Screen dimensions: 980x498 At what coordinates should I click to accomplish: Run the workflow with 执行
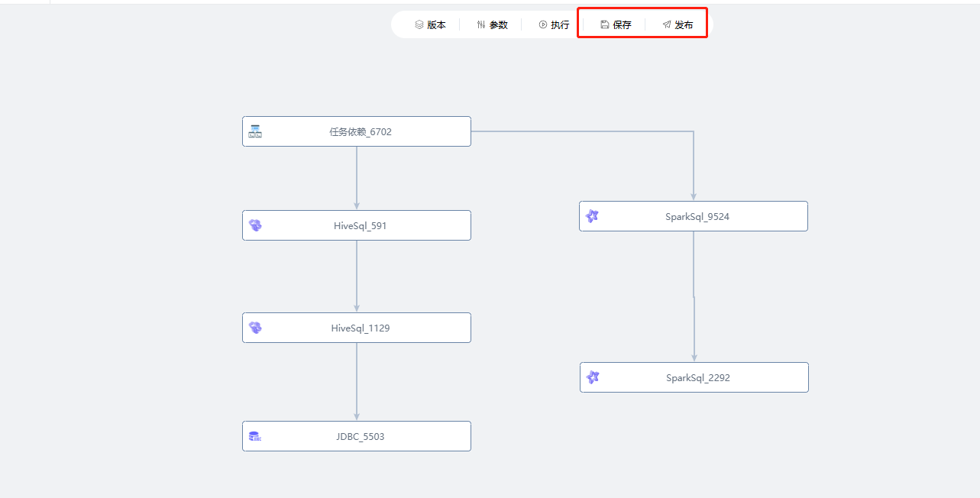pyautogui.click(x=554, y=24)
